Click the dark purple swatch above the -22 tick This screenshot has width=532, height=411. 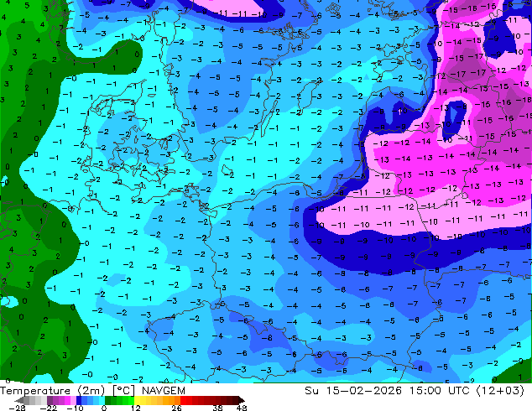pyautogui.click(x=50, y=400)
